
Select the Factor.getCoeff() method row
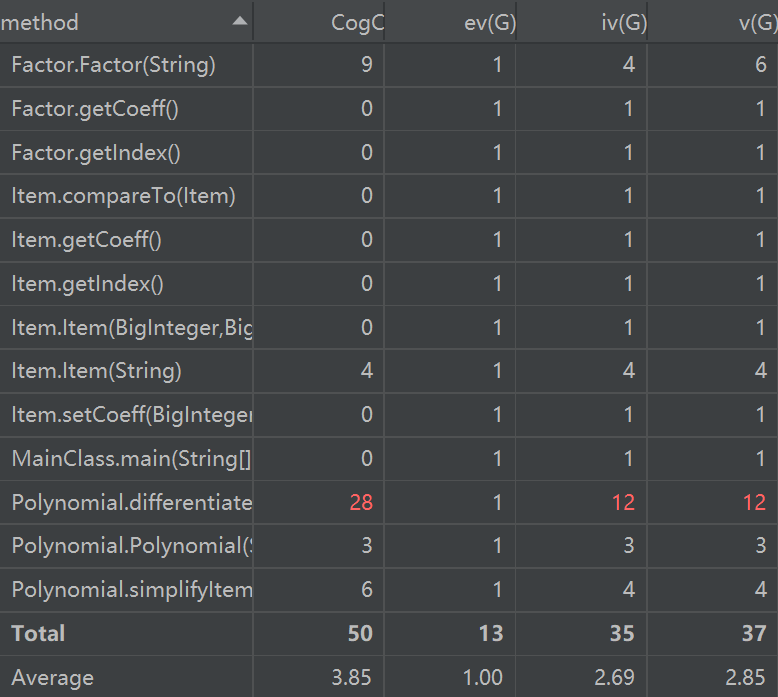(x=389, y=109)
